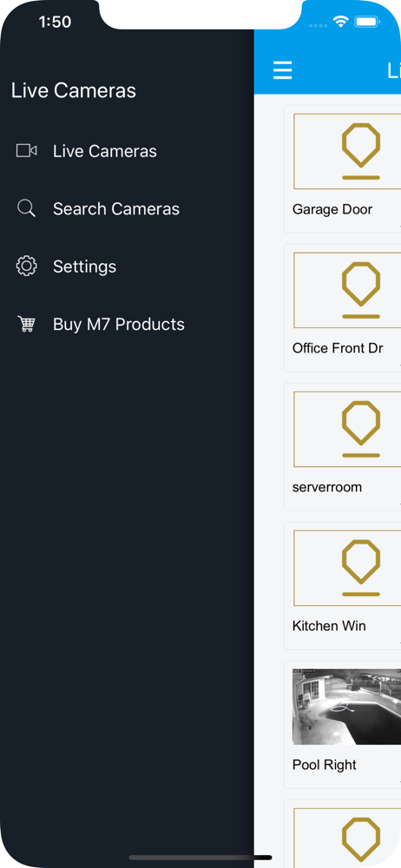Screen dimensions: 401x868
Task: View the Pool Right camera feed image
Action: click(346, 707)
